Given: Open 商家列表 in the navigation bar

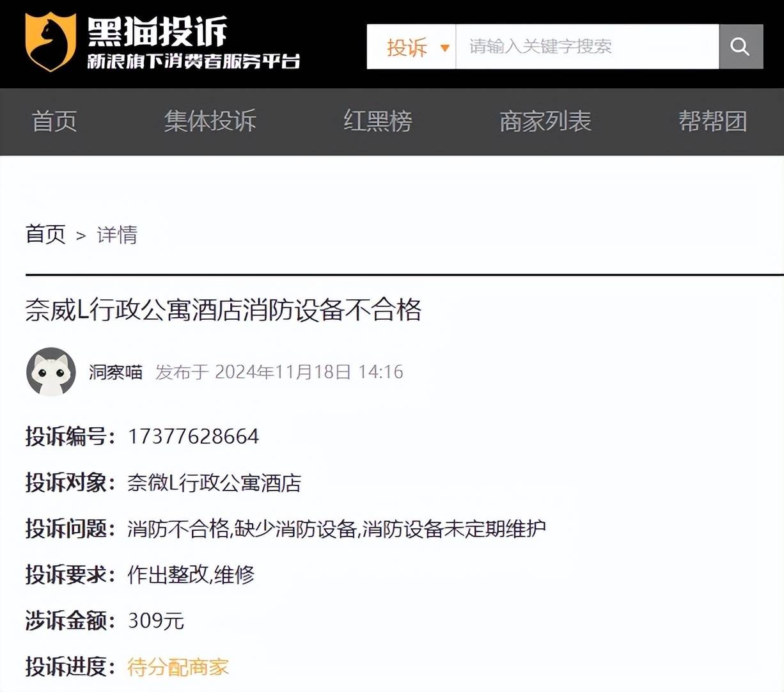Looking at the screenshot, I should pyautogui.click(x=545, y=121).
